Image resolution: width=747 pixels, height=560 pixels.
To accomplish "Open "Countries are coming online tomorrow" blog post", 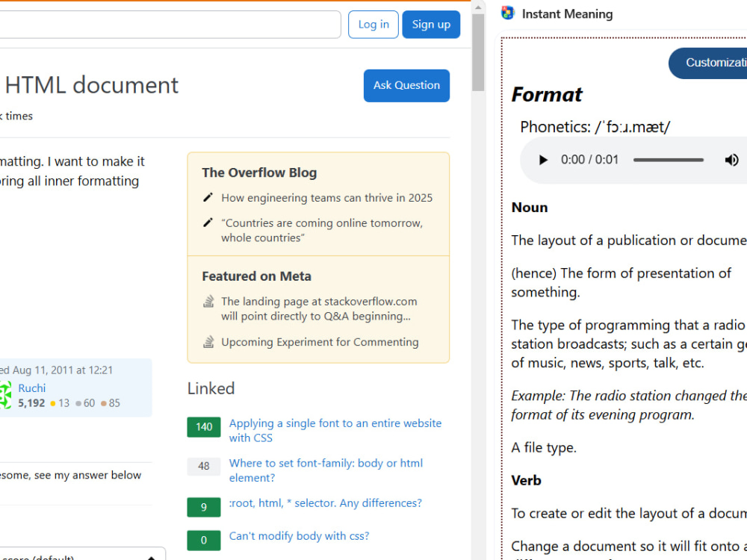I will [x=321, y=230].
